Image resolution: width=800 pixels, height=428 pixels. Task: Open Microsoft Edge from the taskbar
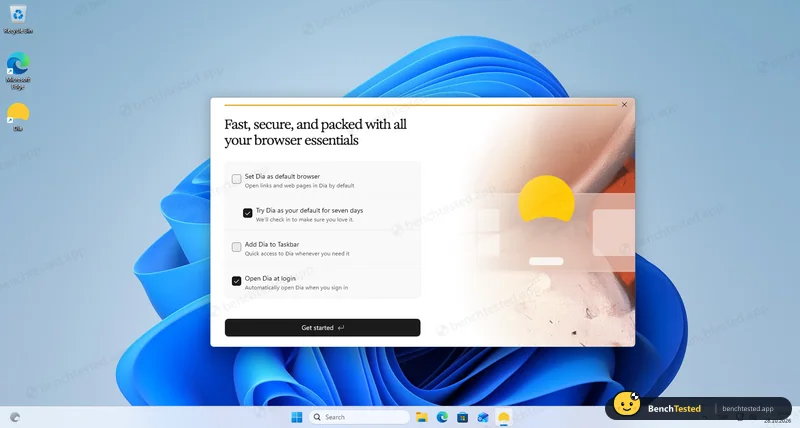pos(442,417)
